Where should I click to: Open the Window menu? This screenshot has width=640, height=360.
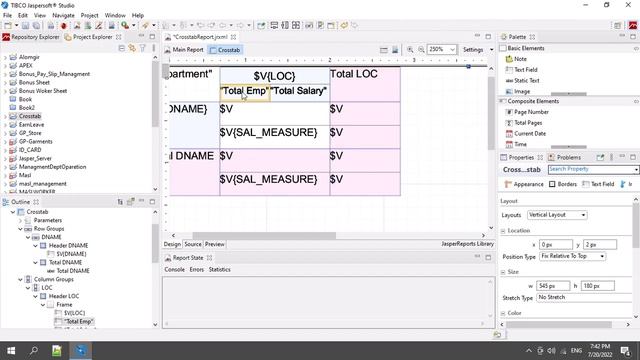click(115, 15)
